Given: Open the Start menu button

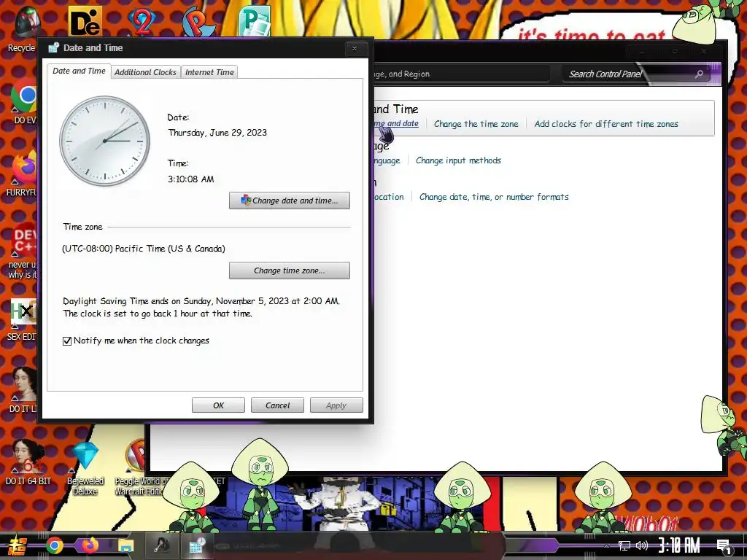Looking at the screenshot, I should 16,545.
